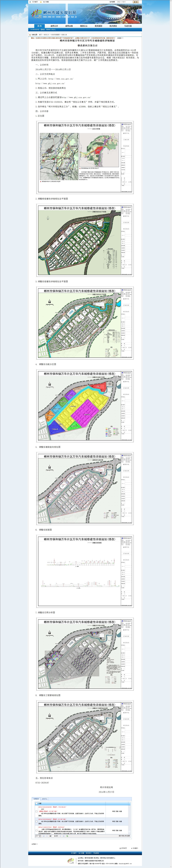Check the comment dated 2014-12-04 20:20:50
The width and height of the screenshot is (172, 868).
(x=36, y=811)
